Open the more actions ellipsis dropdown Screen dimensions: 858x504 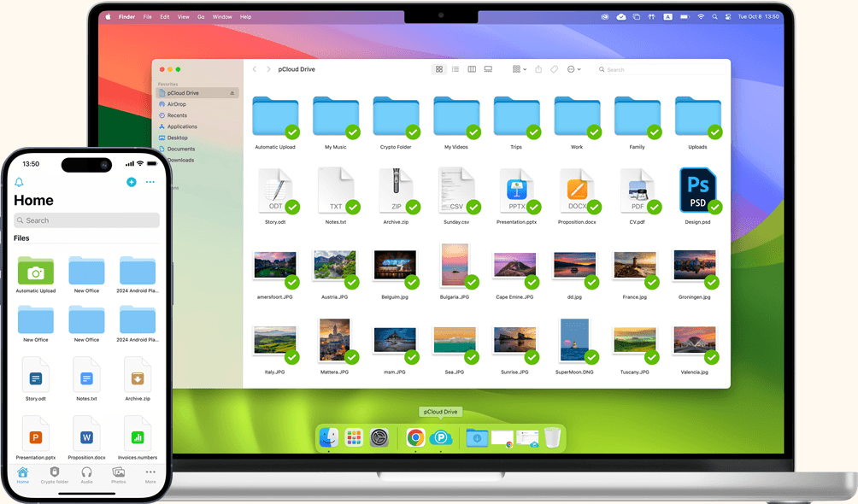pyautogui.click(x=573, y=69)
